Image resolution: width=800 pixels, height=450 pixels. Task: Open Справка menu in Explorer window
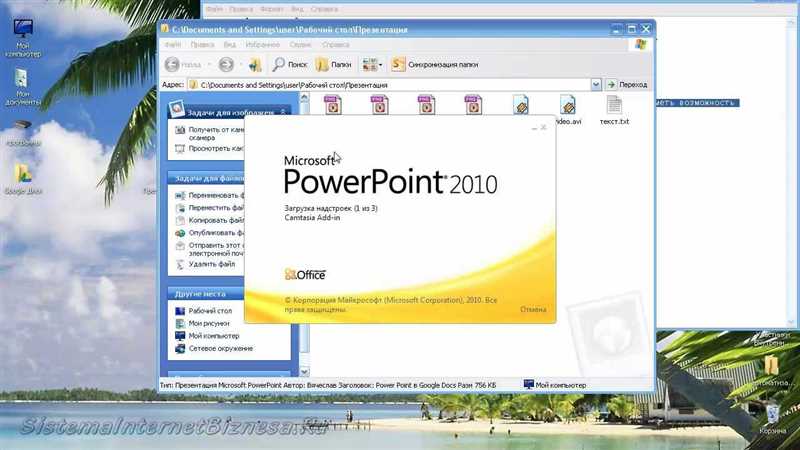point(336,45)
